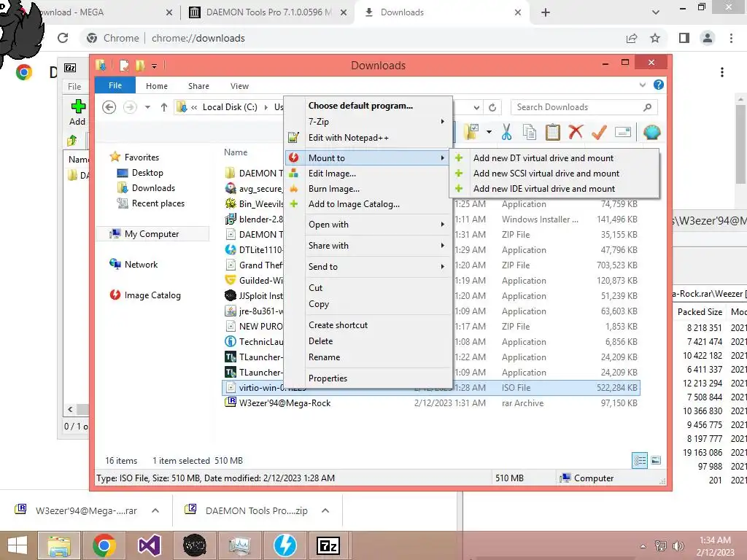Switch to the Share ribbon tab
Screen dimensions: 747x560
tap(198, 86)
